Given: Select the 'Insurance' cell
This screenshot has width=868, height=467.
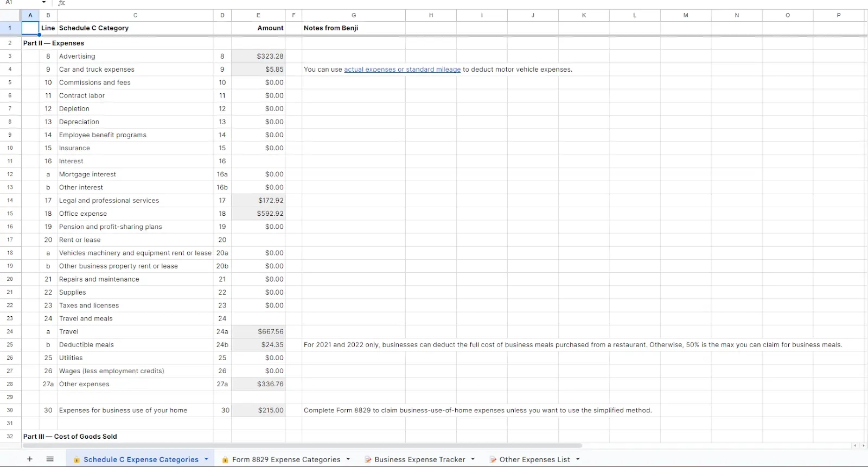Looking at the screenshot, I should click(135, 148).
